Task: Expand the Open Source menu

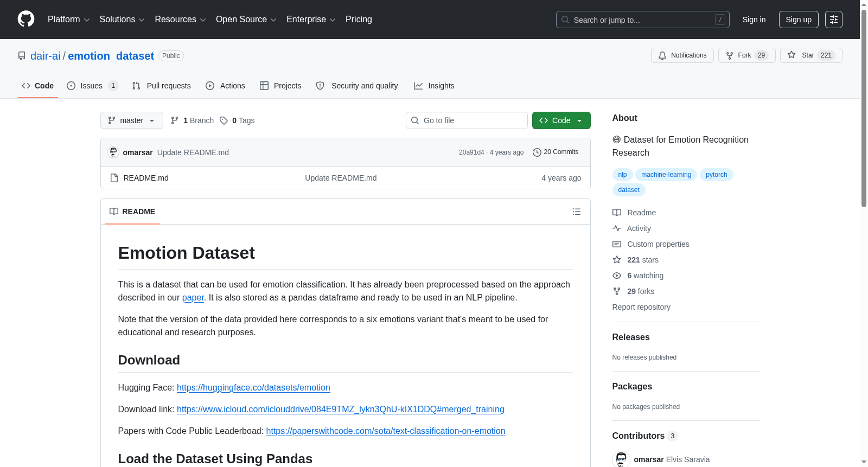Action: coord(246,20)
